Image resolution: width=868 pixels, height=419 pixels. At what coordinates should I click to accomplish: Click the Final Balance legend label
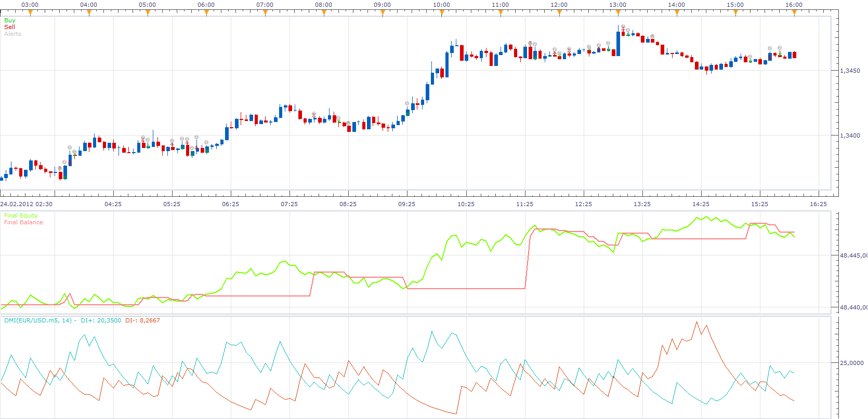[x=23, y=222]
